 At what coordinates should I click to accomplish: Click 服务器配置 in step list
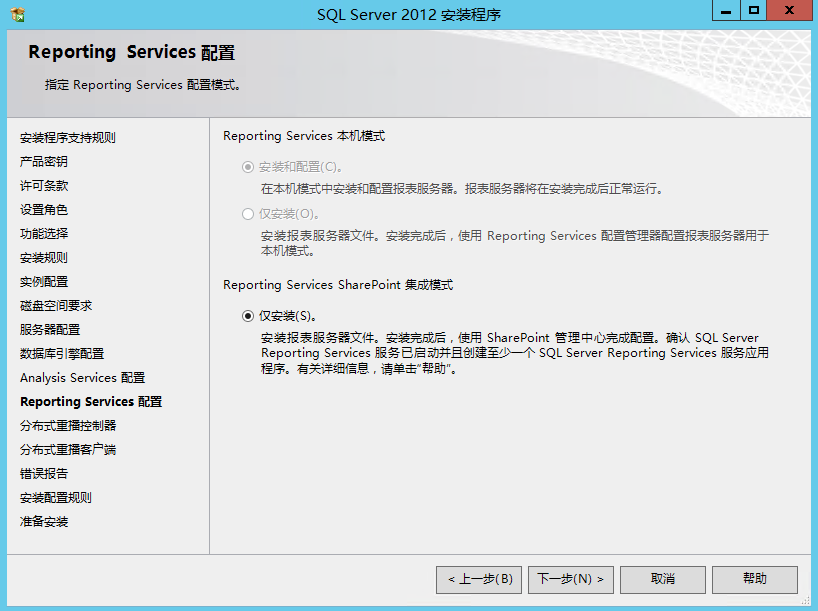pos(50,330)
